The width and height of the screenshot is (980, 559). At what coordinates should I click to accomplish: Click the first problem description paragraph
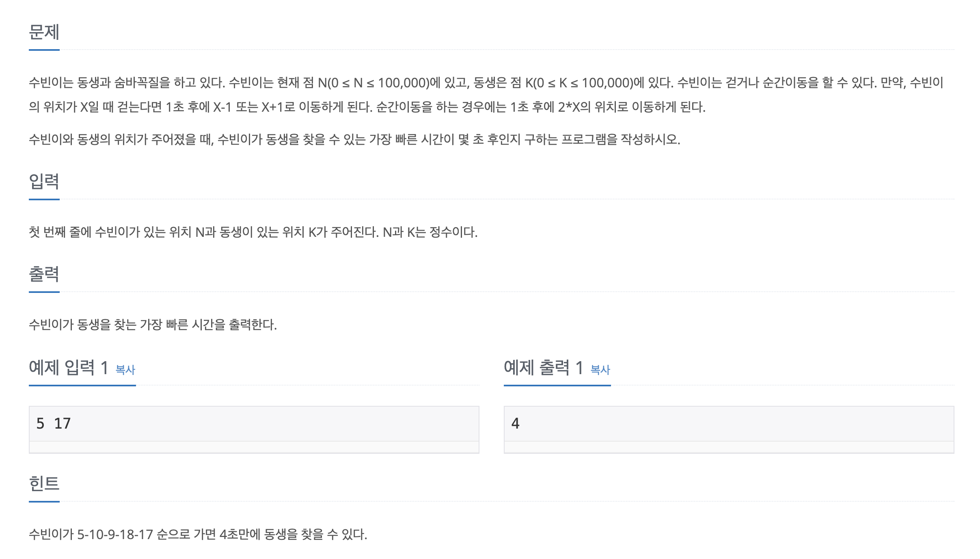486,95
